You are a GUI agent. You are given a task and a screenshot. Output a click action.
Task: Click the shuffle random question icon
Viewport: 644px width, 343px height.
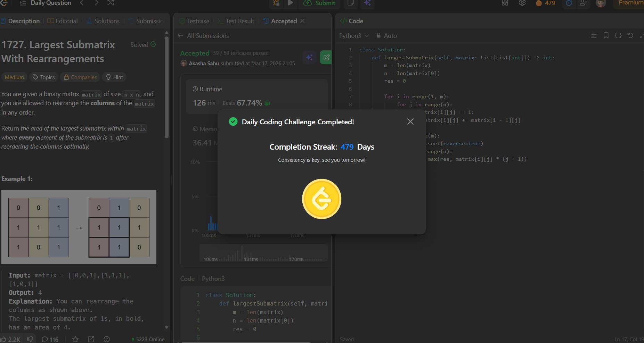pyautogui.click(x=111, y=3)
